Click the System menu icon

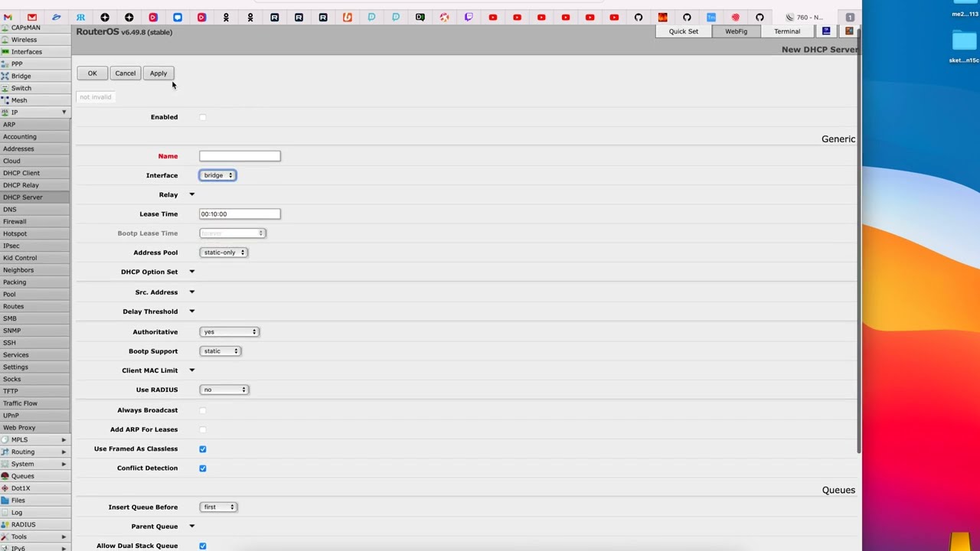pyautogui.click(x=5, y=465)
